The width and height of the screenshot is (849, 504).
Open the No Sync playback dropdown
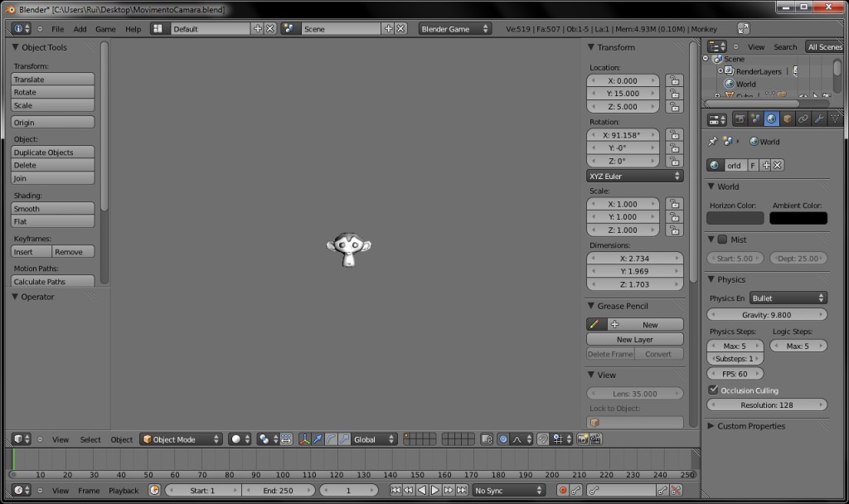[x=507, y=491]
